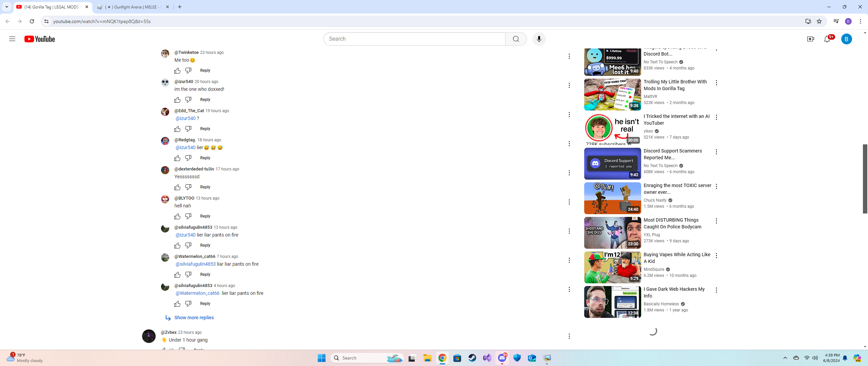Dislike @BLYTOO's hell nah comment

click(188, 216)
